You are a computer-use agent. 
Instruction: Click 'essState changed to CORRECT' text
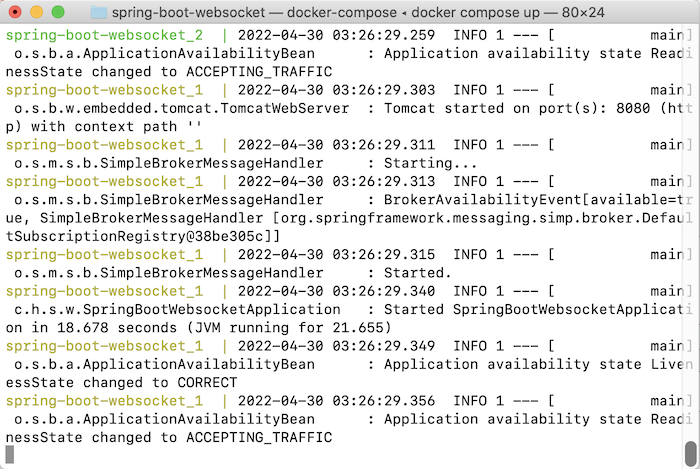[x=121, y=382]
